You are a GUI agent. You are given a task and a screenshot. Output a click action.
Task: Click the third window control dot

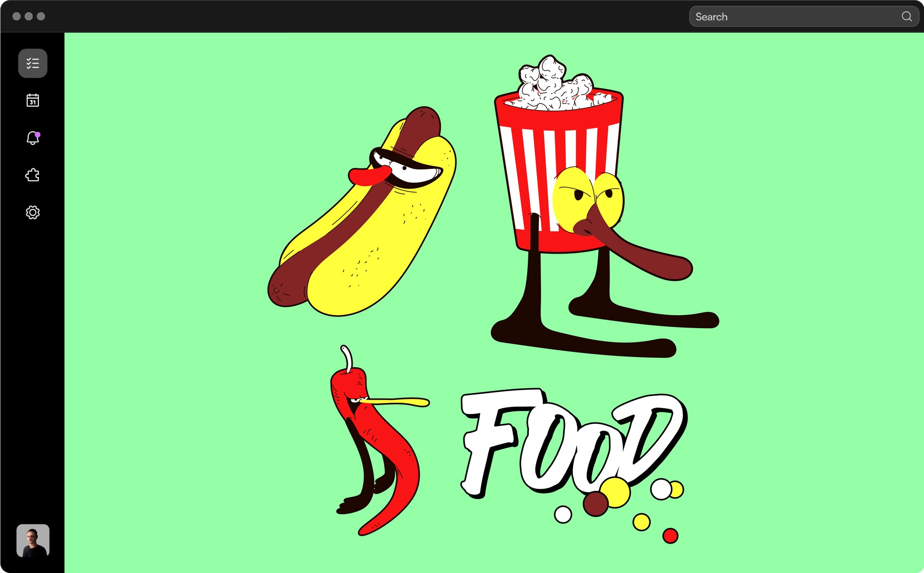(41, 16)
